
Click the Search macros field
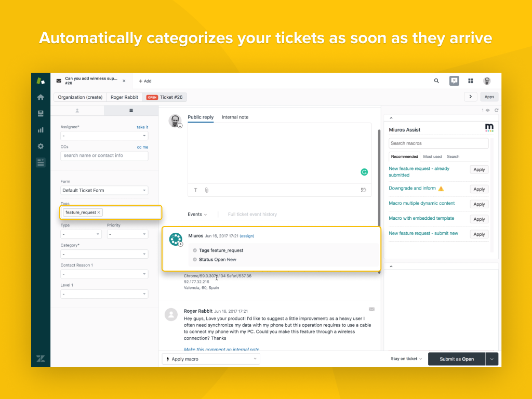[x=438, y=143]
